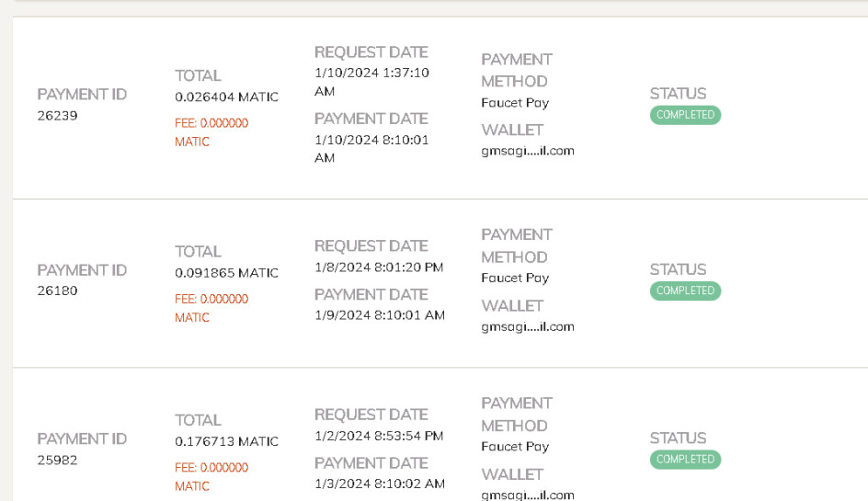Screen dimensions: 868x501
Task: Click the COMPLETED badge for payment 25982
Action: [685, 460]
